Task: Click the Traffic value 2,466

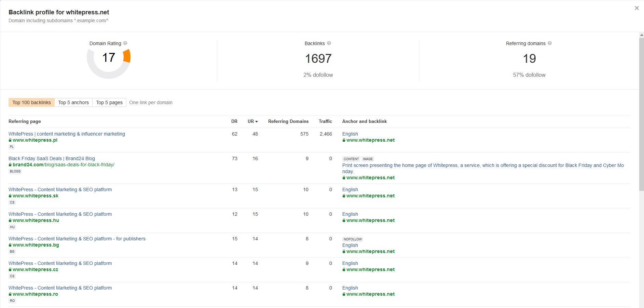Action: [x=326, y=134]
